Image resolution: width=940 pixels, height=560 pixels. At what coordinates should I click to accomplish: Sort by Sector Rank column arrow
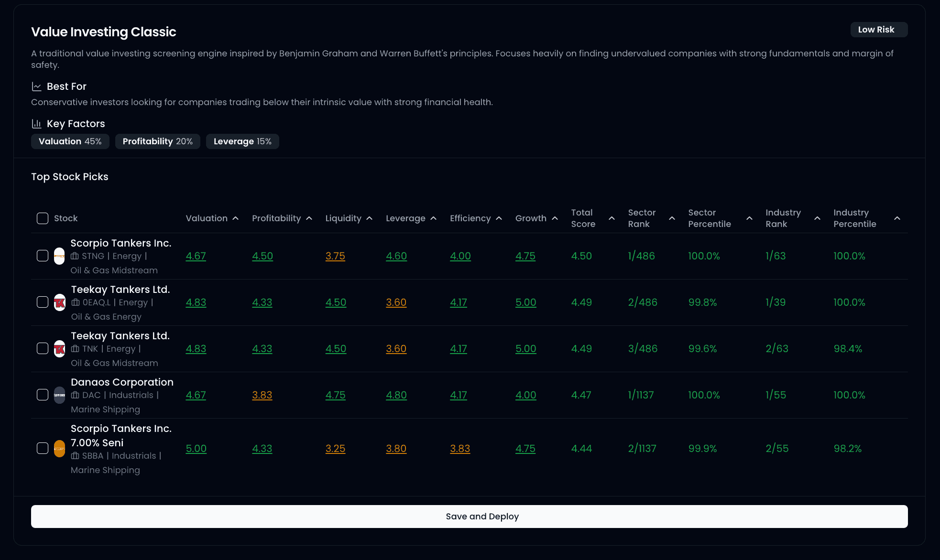tap(672, 218)
